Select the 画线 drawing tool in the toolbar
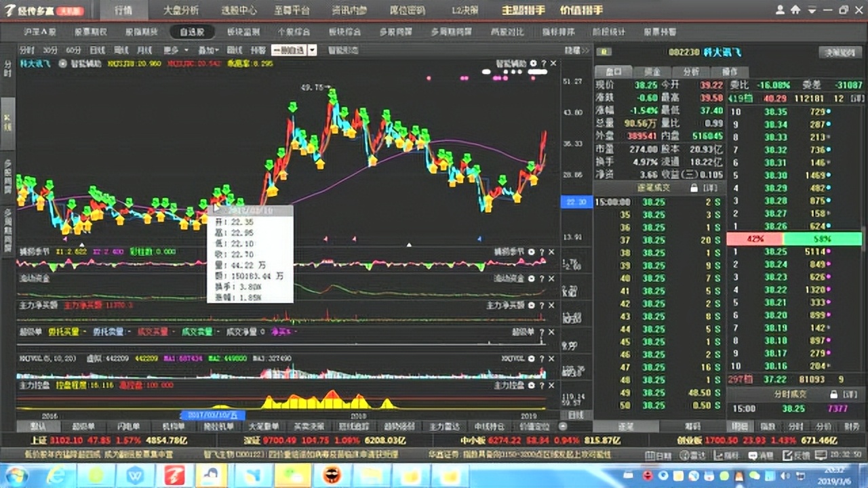The image size is (868, 488). tap(235, 49)
